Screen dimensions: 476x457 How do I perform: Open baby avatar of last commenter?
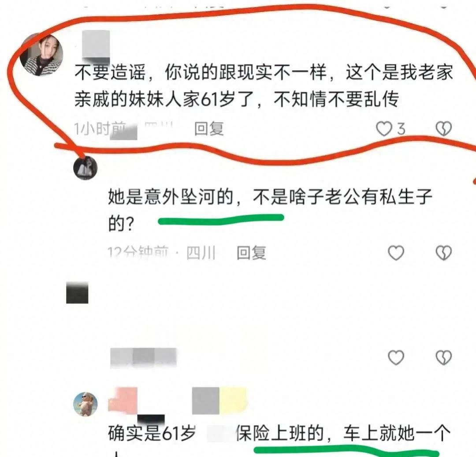[x=86, y=404]
